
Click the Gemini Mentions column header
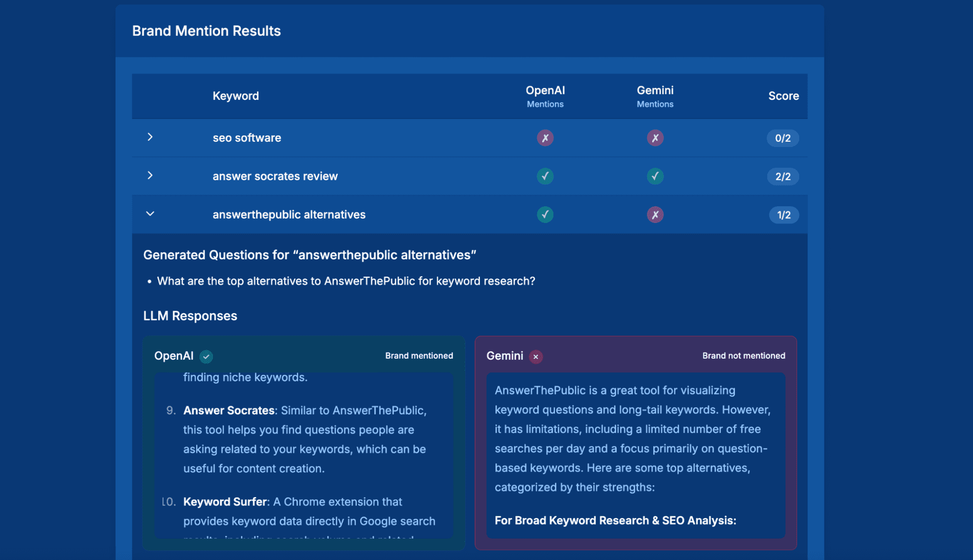pos(655,96)
